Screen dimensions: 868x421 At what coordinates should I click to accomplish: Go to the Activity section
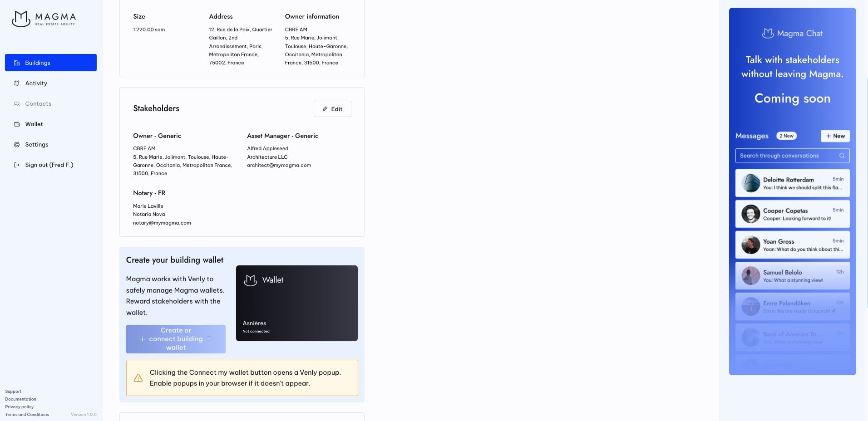36,83
